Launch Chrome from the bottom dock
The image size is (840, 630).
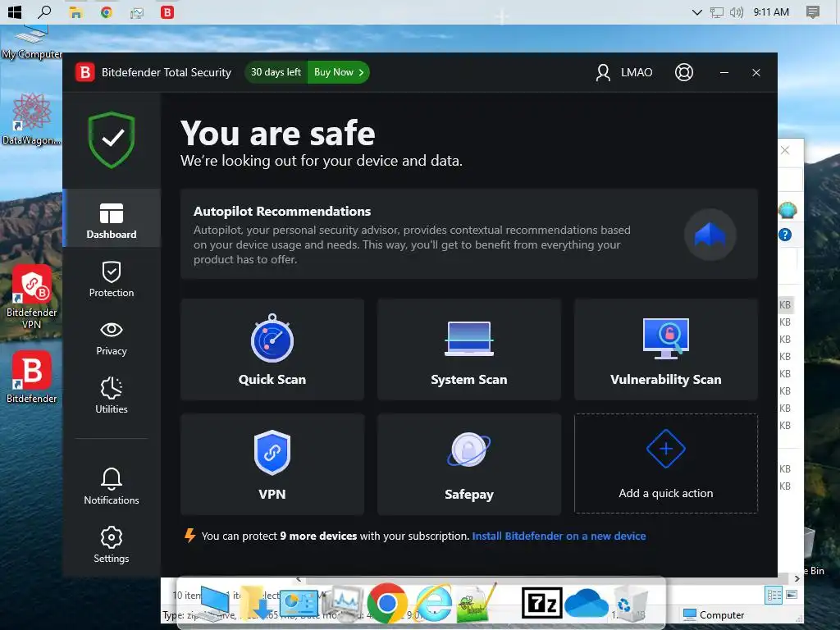coord(386,604)
